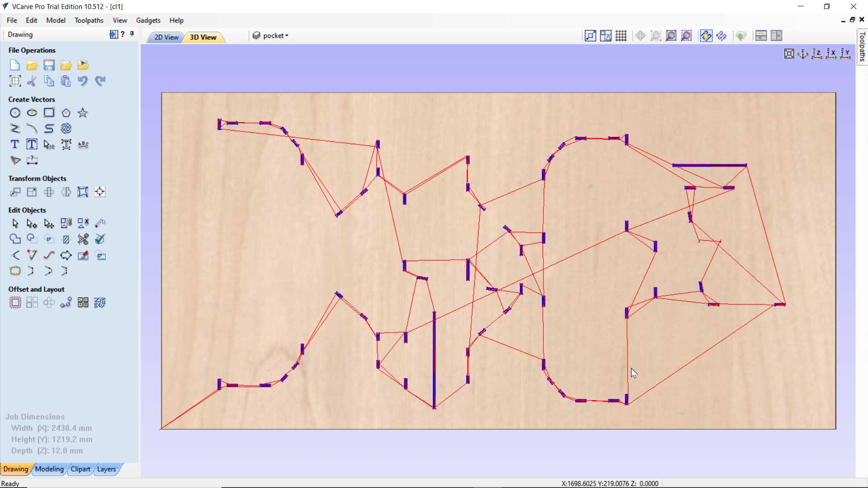Choose the Polyline drawing tool
The width and height of the screenshot is (868, 488).
tap(15, 129)
